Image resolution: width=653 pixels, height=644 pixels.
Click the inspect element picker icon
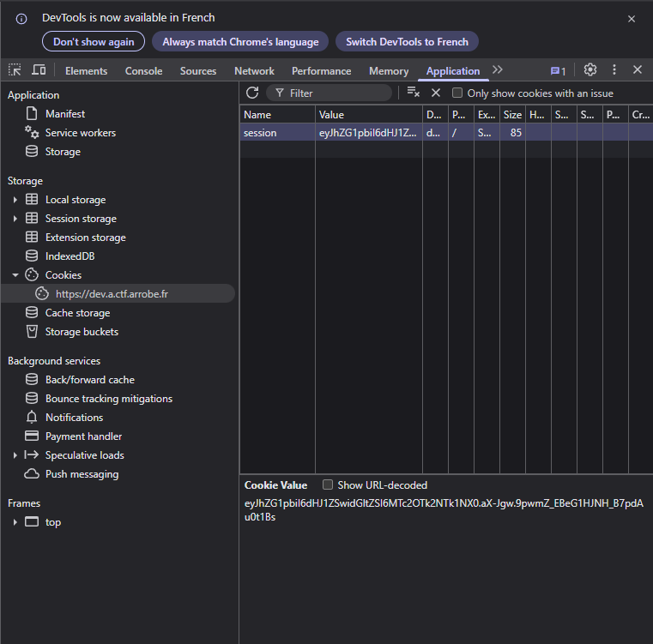tap(15, 70)
